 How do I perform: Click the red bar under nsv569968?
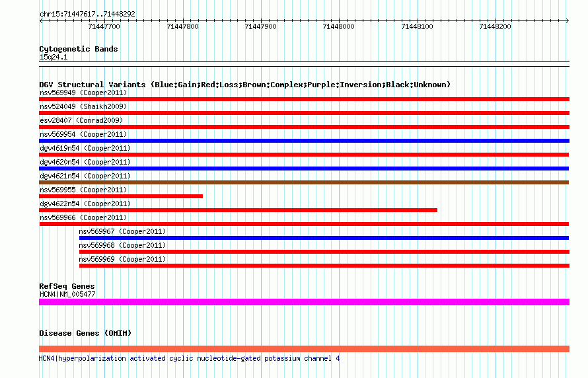coord(324,252)
